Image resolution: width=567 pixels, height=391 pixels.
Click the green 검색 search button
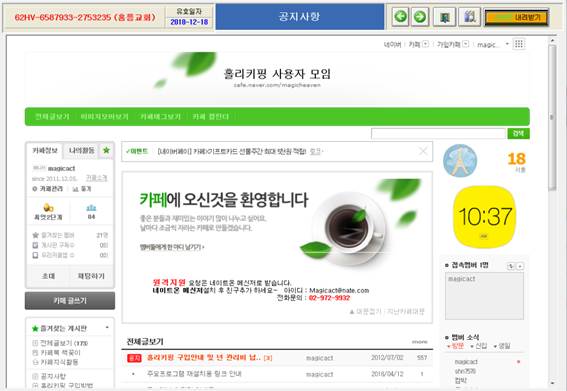click(518, 133)
